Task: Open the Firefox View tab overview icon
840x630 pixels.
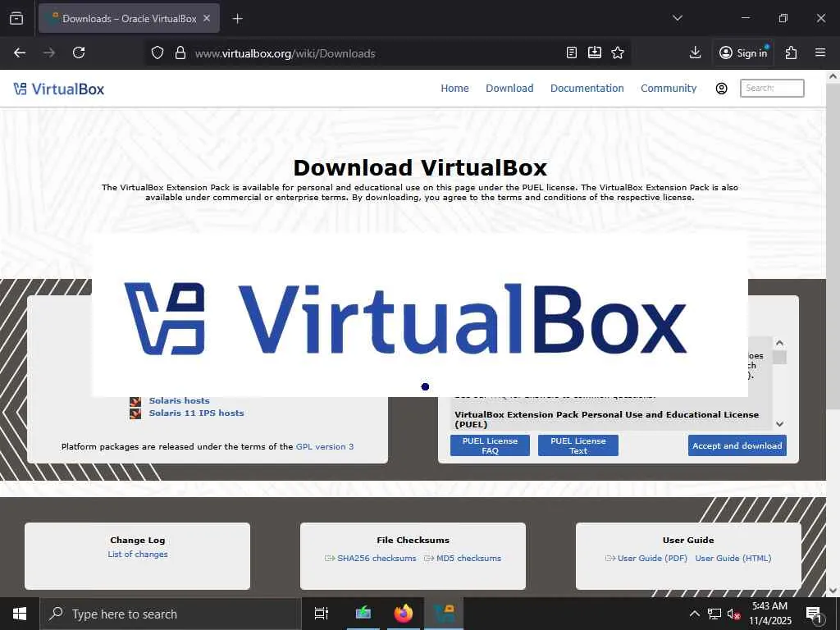Action: 16,18
